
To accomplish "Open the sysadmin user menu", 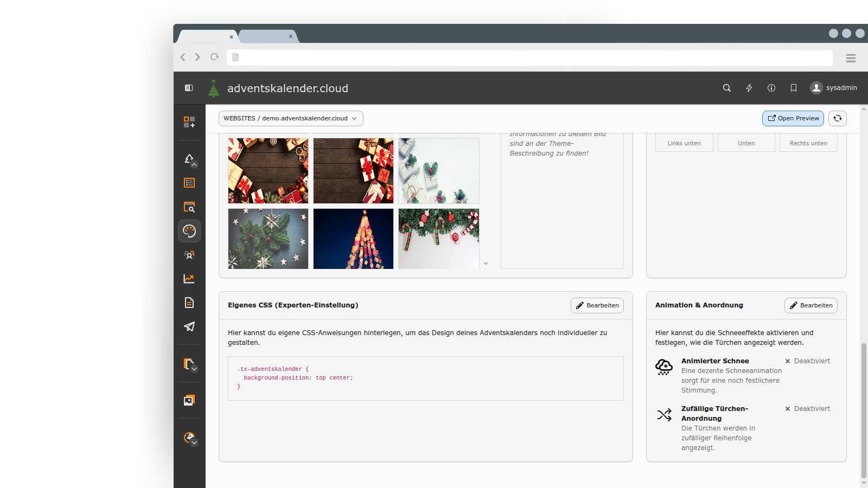I will pyautogui.click(x=834, y=88).
